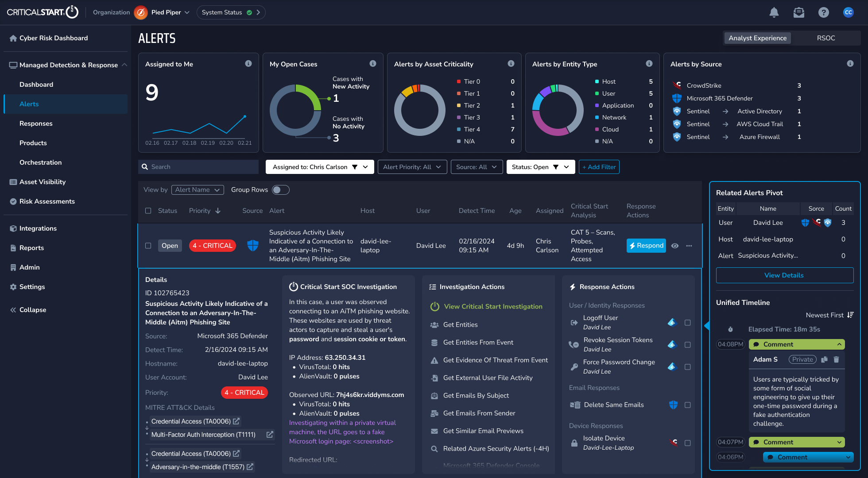The height and width of the screenshot is (478, 868).
Task: Click the Newest First sort icon
Action: pyautogui.click(x=850, y=315)
